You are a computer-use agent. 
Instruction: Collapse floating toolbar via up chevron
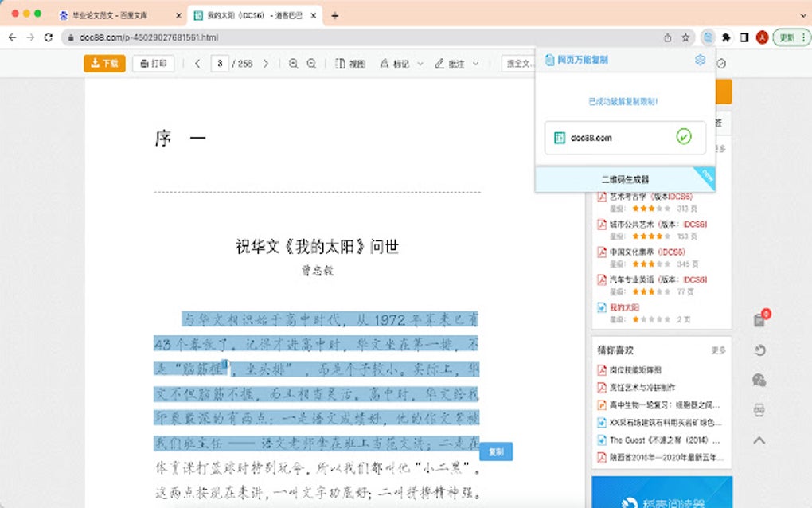[x=760, y=440]
